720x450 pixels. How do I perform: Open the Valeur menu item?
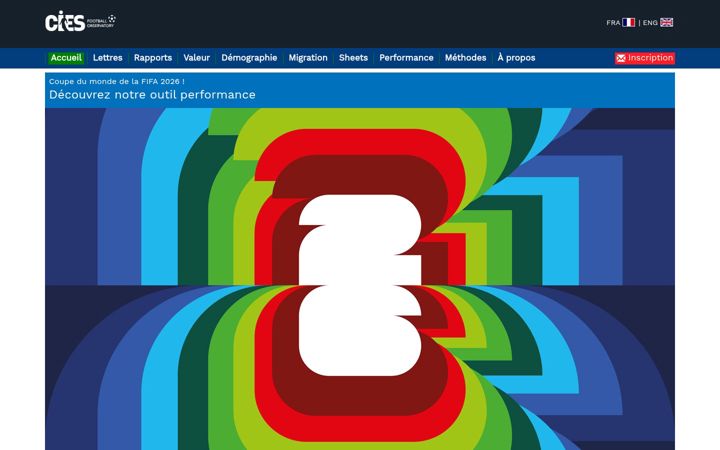pyautogui.click(x=197, y=58)
